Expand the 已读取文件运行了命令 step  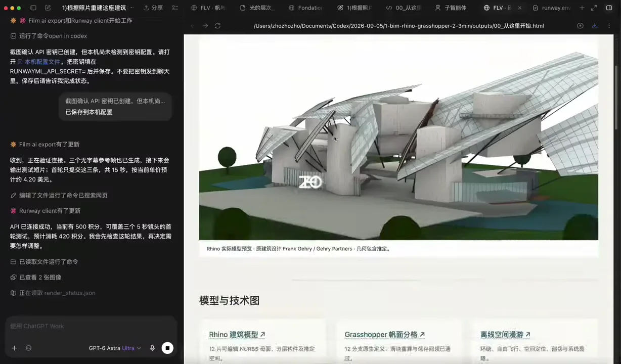coord(44,262)
